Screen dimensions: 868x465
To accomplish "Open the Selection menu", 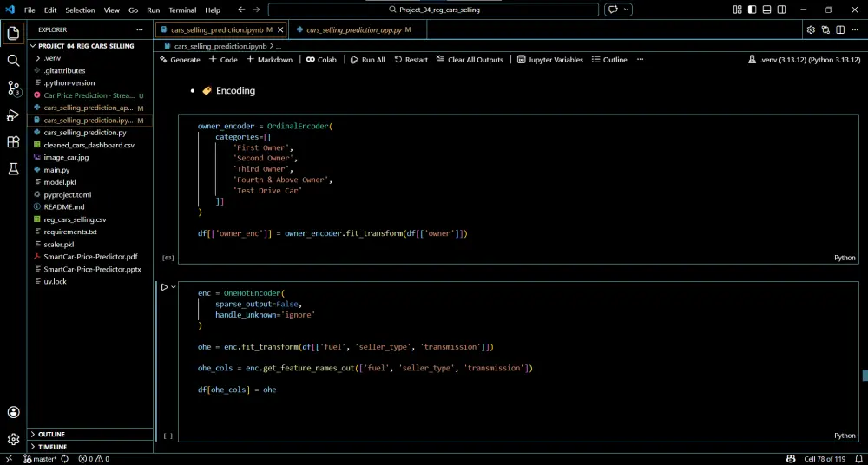I will 80,10.
